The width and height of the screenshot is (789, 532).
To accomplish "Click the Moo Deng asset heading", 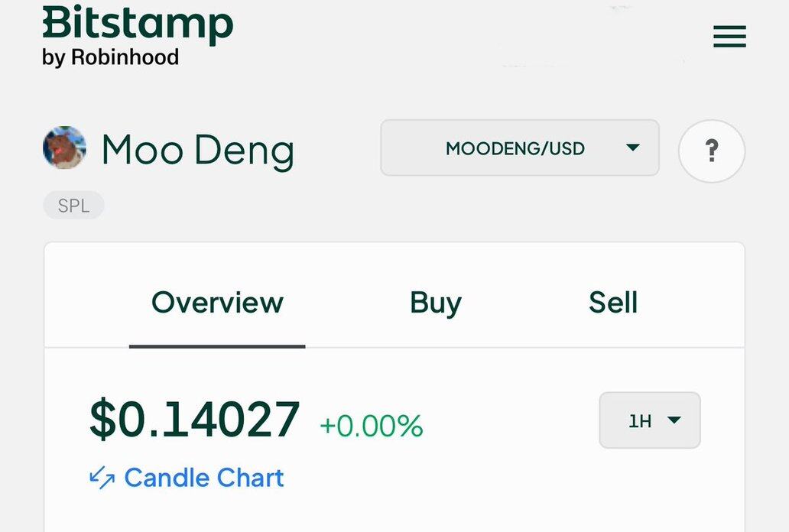I will 198,150.
